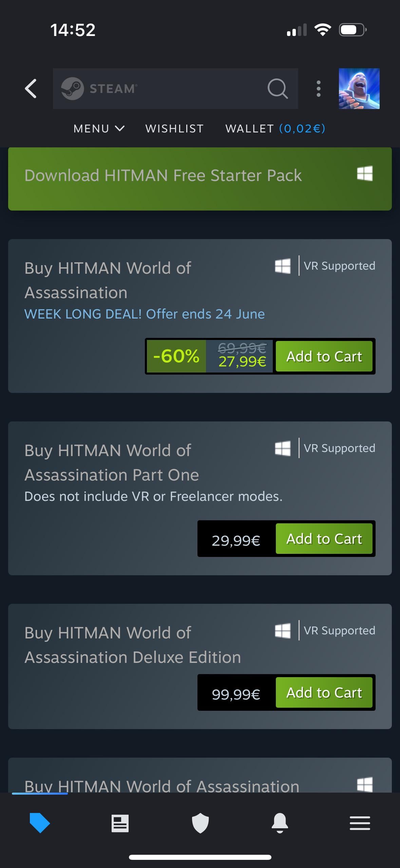Open the store tag tab
400x868 pixels.
(x=40, y=823)
